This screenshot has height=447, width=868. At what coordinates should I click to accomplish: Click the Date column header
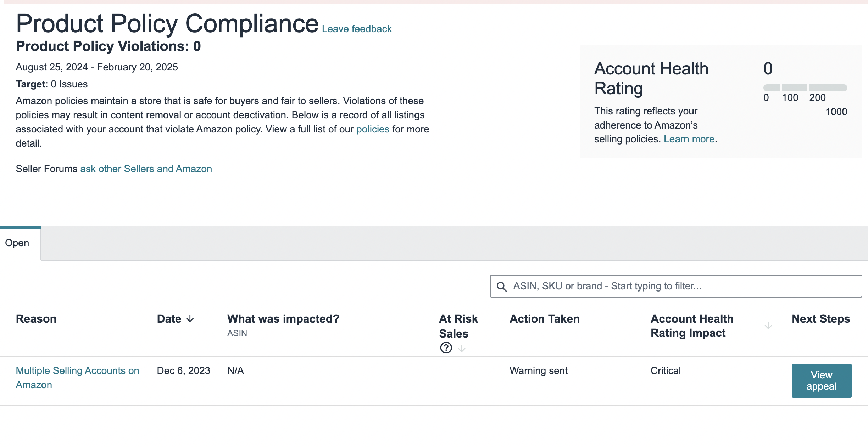pos(169,319)
